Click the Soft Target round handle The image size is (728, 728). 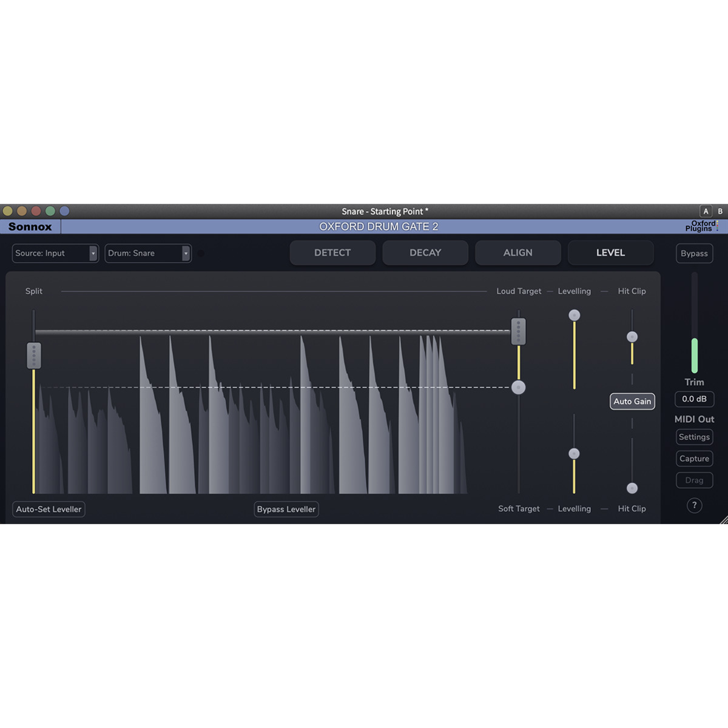click(x=518, y=388)
